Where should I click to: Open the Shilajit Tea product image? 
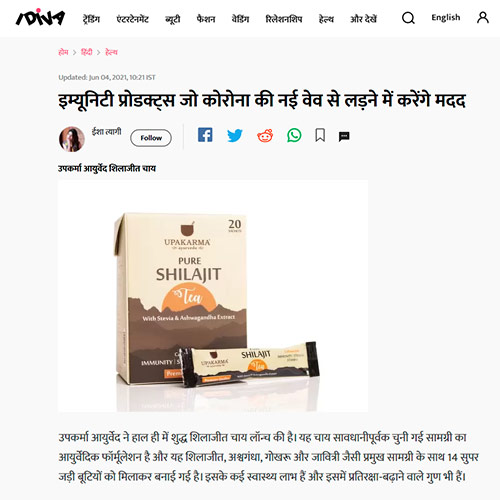click(x=213, y=296)
